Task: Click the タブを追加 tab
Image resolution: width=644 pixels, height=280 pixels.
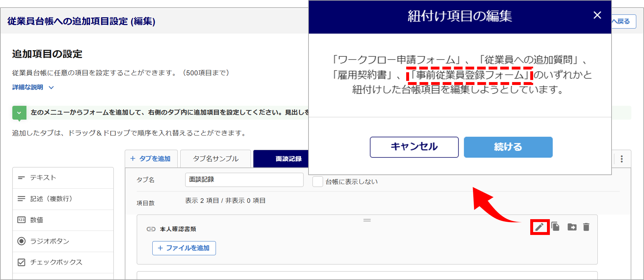Action: pyautogui.click(x=151, y=159)
